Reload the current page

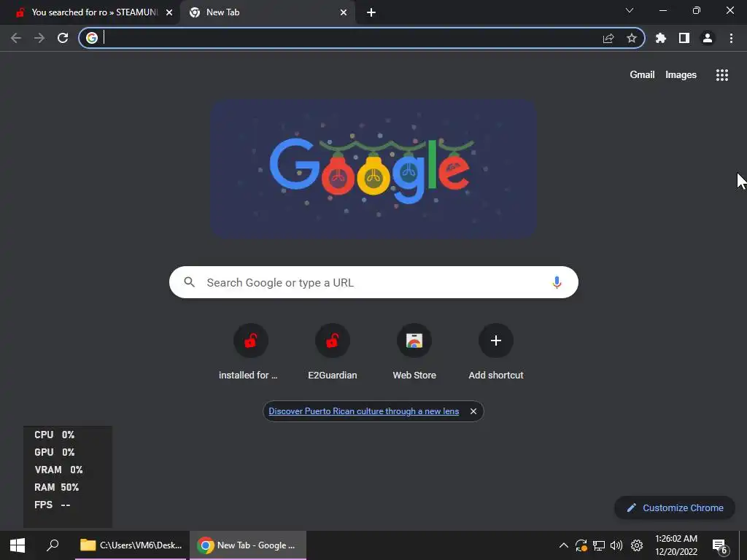click(63, 38)
